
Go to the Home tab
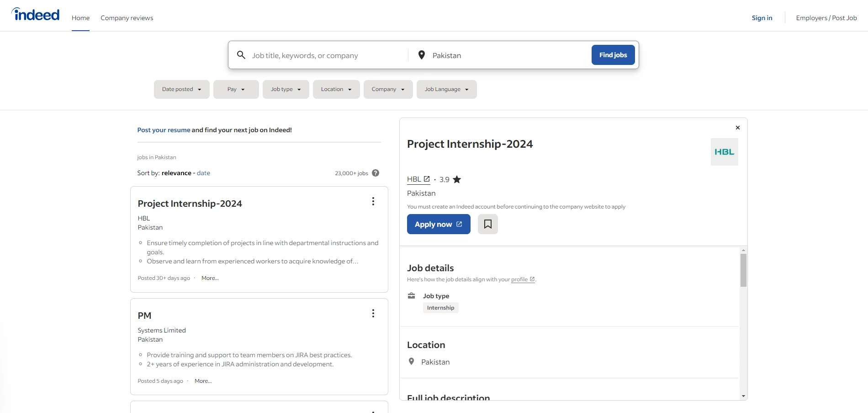[80, 18]
